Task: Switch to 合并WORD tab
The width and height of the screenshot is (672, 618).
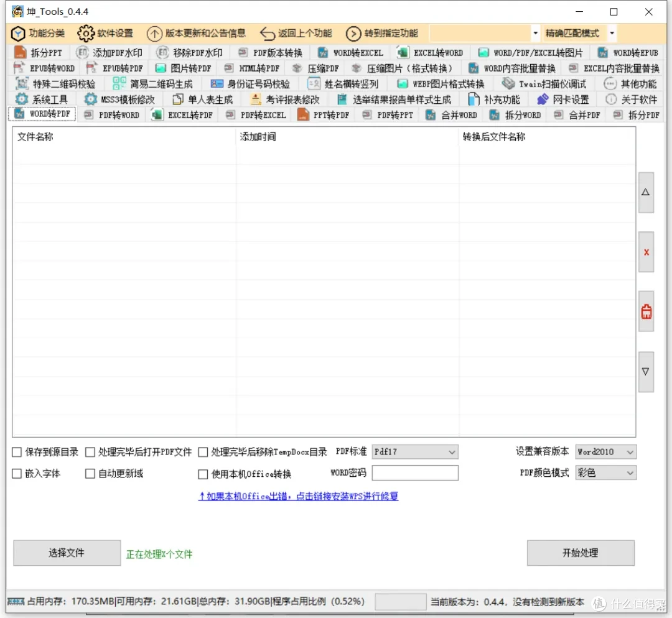Action: [x=451, y=115]
